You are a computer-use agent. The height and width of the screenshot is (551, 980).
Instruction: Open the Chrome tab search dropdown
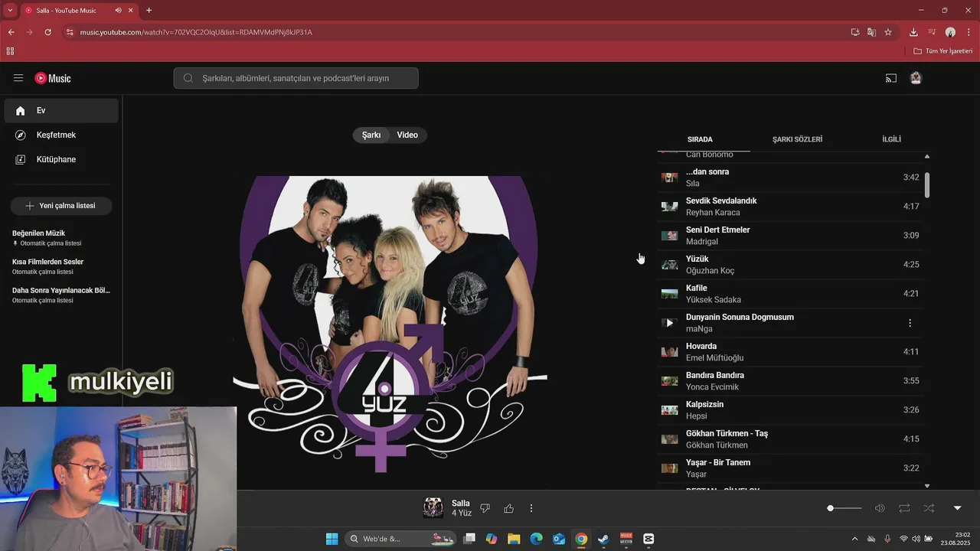click(x=10, y=10)
